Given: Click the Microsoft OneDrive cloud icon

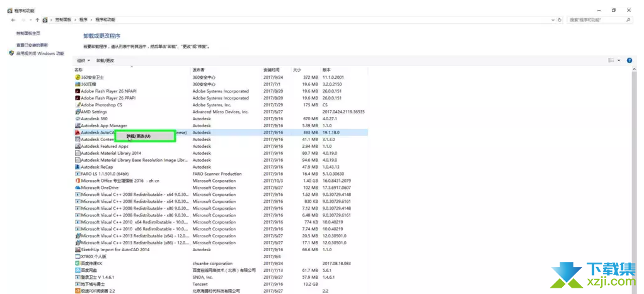Looking at the screenshot, I should 78,188.
